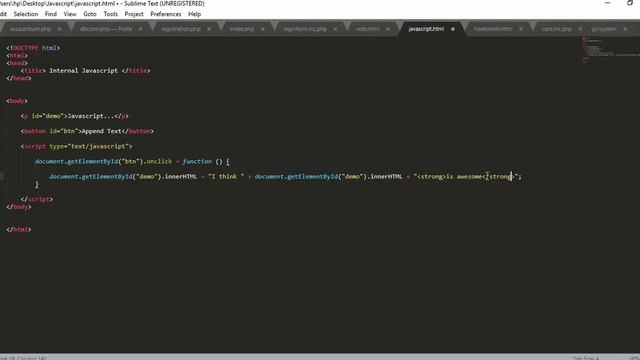Click the title text 'Internal Javascript'

[x=83, y=71]
